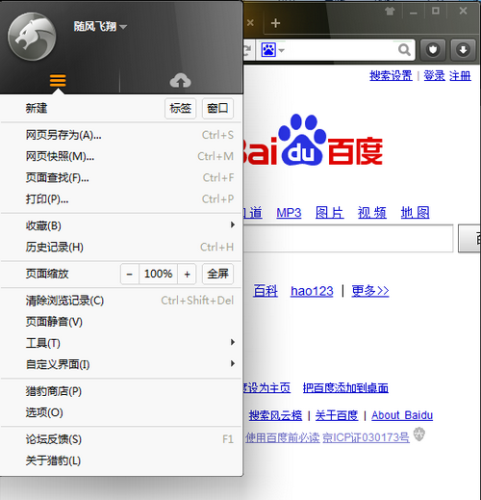The width and height of the screenshot is (481, 500).
Task: Click the 登录 login link
Action: (x=434, y=76)
